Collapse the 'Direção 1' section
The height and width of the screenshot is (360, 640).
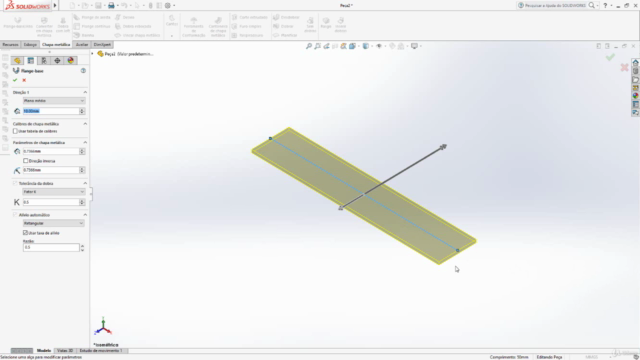pos(85,92)
